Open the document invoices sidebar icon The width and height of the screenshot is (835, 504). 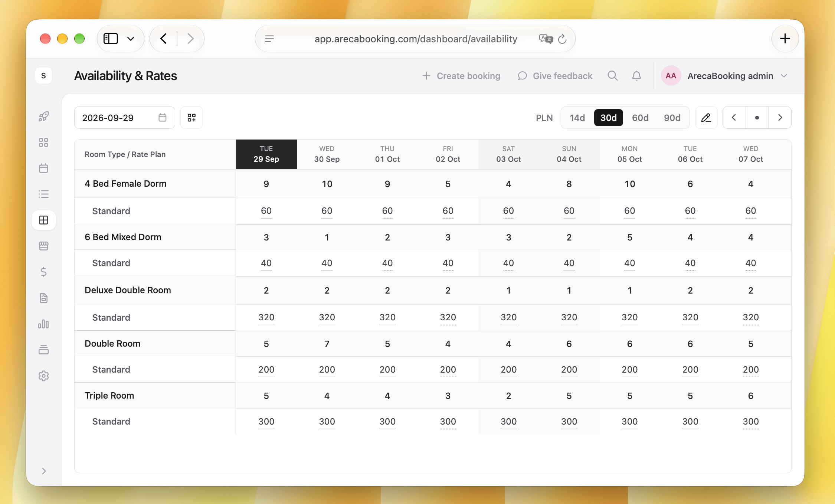[44, 298]
